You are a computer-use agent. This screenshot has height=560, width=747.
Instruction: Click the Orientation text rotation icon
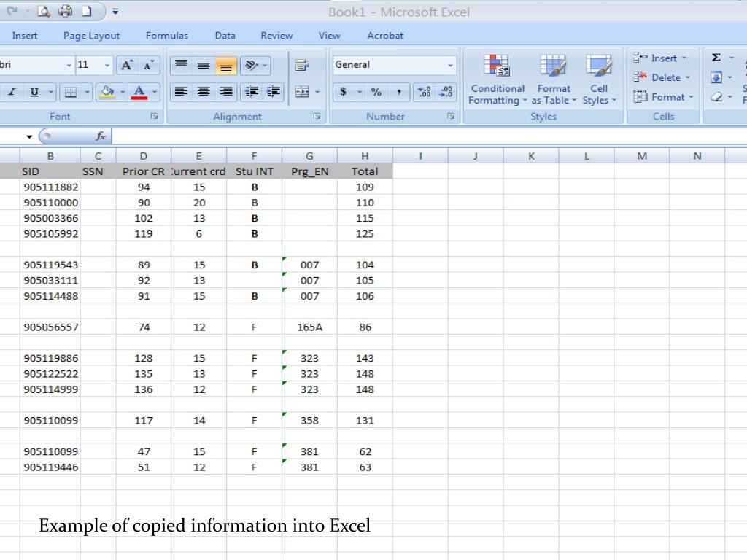[252, 65]
